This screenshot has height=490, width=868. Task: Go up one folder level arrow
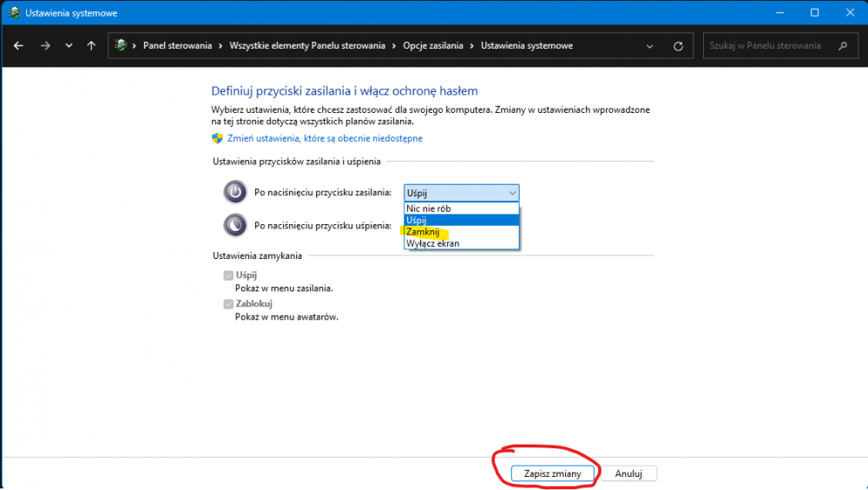tap(91, 46)
